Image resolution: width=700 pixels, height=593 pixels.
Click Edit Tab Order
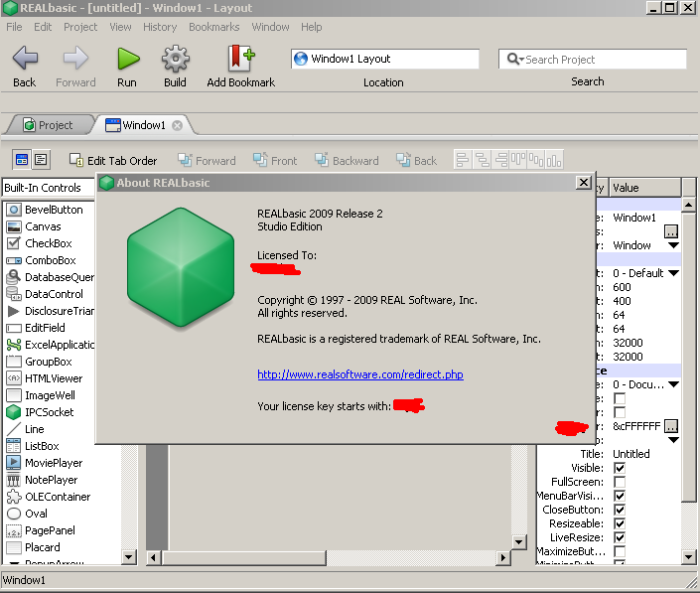tap(113, 160)
